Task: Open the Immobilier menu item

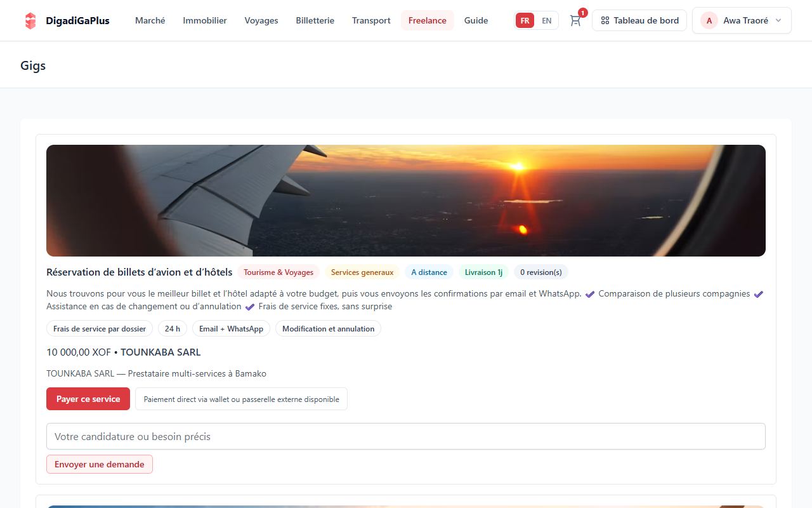Action: pos(205,20)
